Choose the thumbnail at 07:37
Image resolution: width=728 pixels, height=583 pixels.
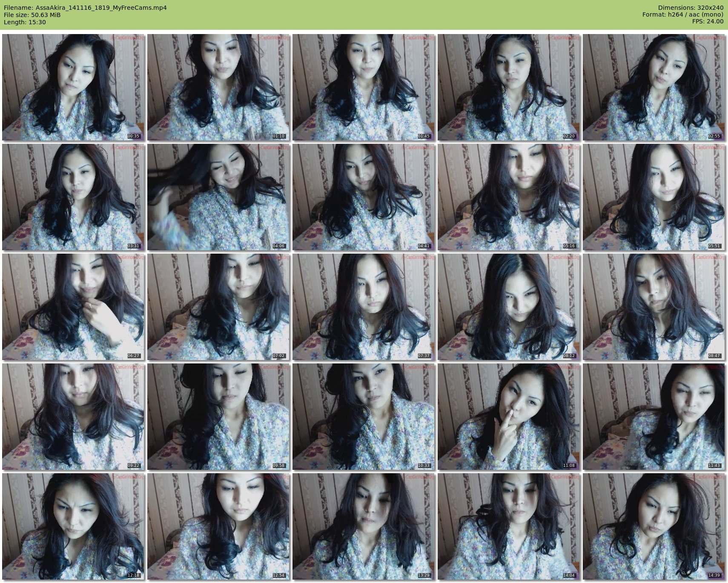pos(363,307)
